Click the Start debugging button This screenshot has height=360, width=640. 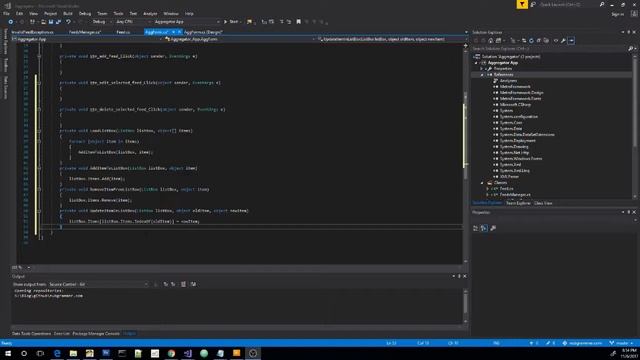[231, 22]
